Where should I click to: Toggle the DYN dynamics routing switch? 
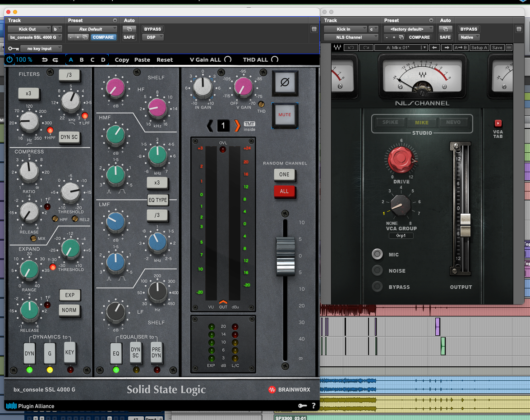pos(29,353)
